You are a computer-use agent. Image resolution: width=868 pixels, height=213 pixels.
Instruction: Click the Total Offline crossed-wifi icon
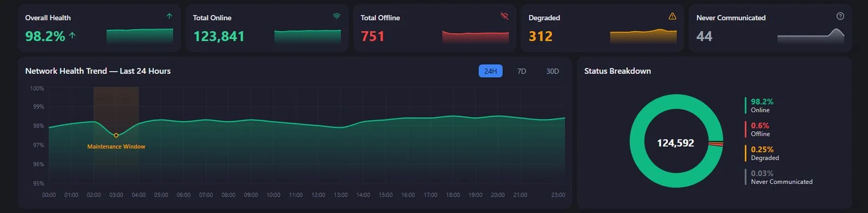coord(505,16)
